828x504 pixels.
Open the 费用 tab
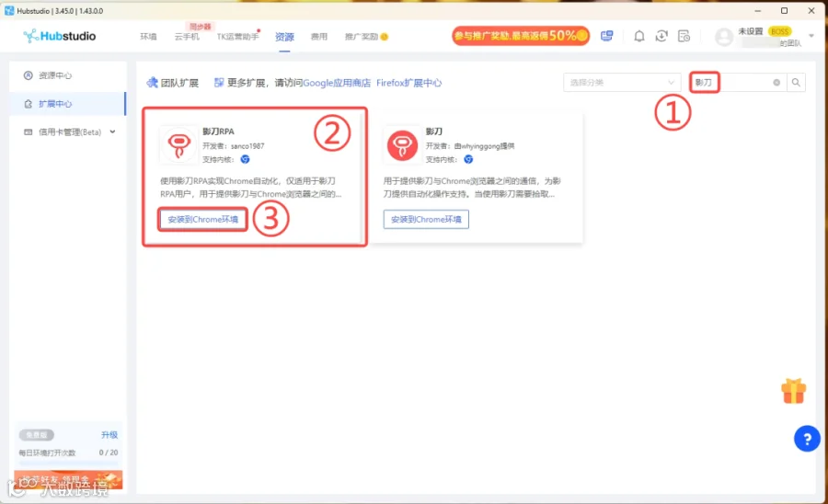click(319, 37)
